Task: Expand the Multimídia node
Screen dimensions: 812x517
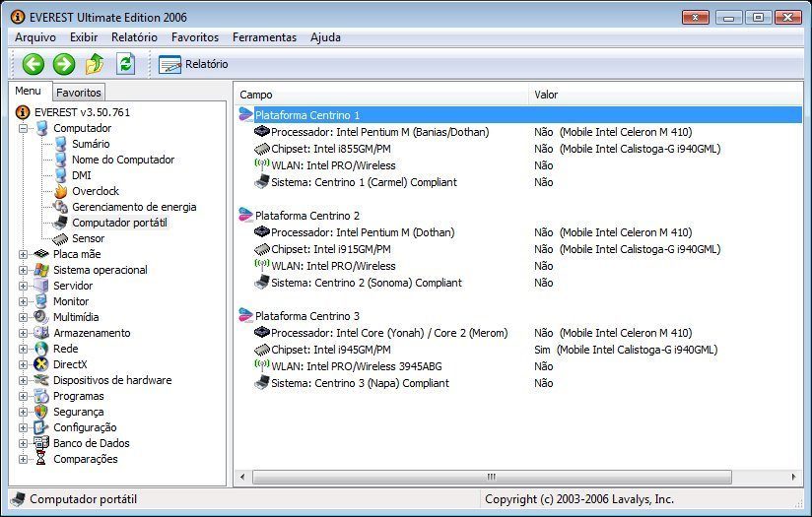Action: [x=23, y=317]
